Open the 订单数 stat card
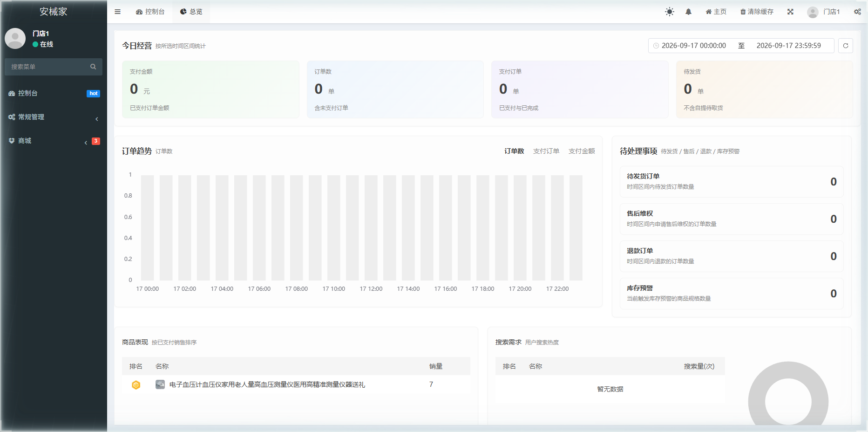This screenshot has width=868, height=432. point(395,89)
